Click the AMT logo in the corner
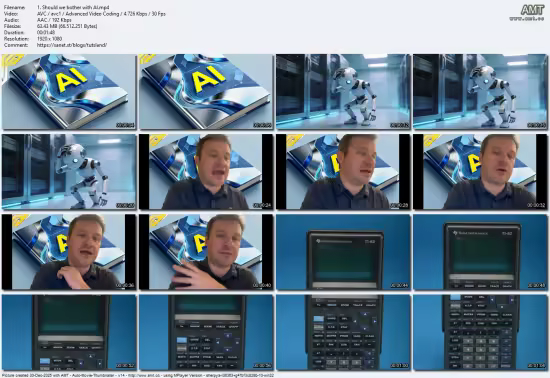The width and height of the screenshot is (550, 378). coord(532,10)
